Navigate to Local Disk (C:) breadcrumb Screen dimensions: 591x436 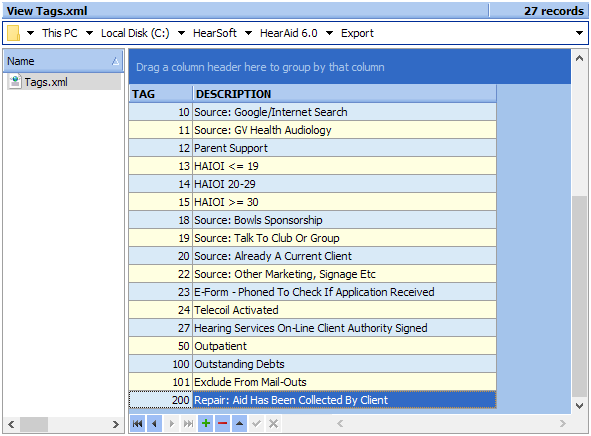(x=135, y=33)
